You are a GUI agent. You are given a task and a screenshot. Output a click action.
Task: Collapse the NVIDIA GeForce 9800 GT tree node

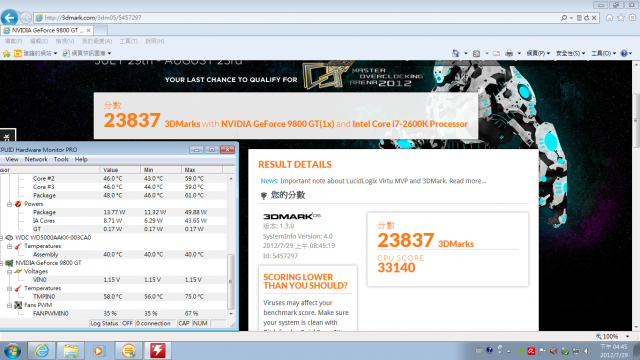coord(1,263)
